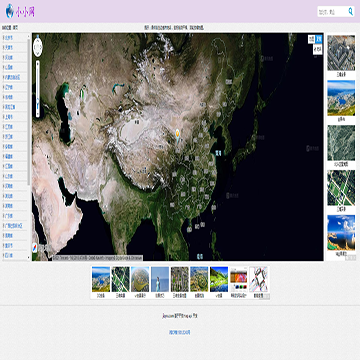Pan the map right with the compass arrow
This screenshot has width=360, height=360.
42,48
